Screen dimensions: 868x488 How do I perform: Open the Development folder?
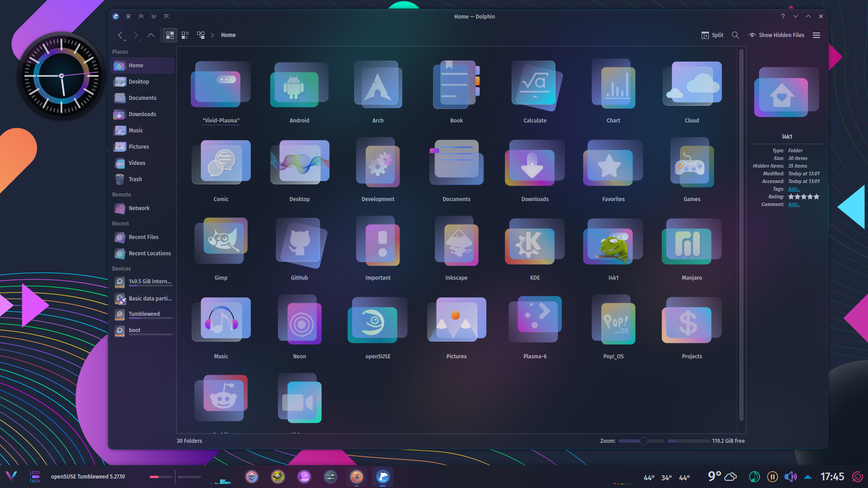click(x=378, y=171)
